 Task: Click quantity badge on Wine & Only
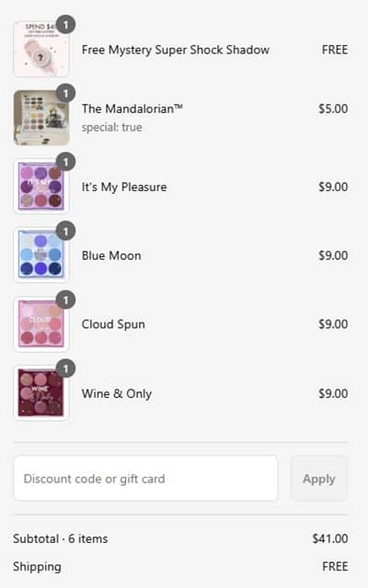tap(65, 368)
